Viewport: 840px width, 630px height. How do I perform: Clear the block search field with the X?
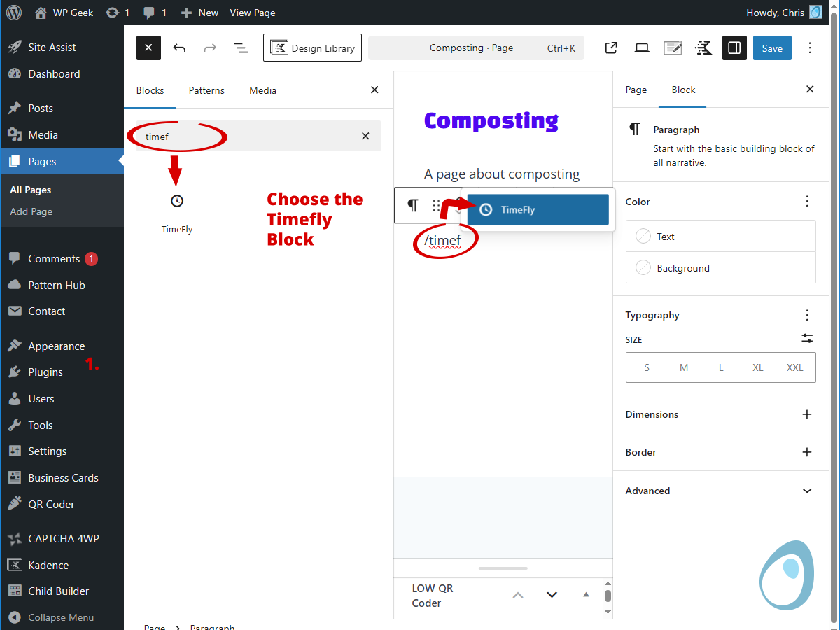pos(365,136)
